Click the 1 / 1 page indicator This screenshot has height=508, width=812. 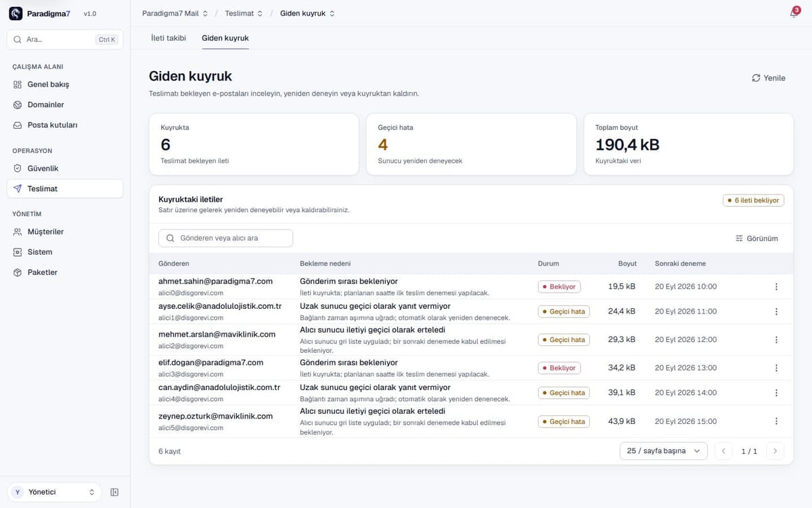click(x=749, y=451)
